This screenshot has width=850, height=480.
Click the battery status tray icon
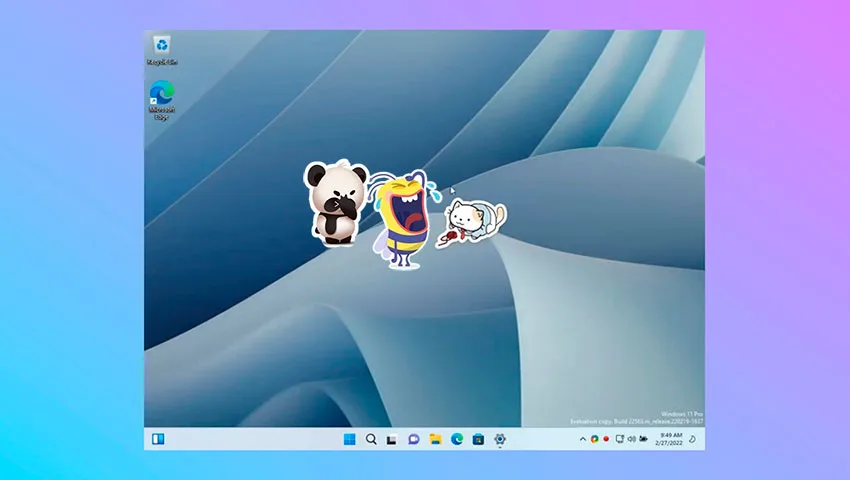(x=643, y=439)
